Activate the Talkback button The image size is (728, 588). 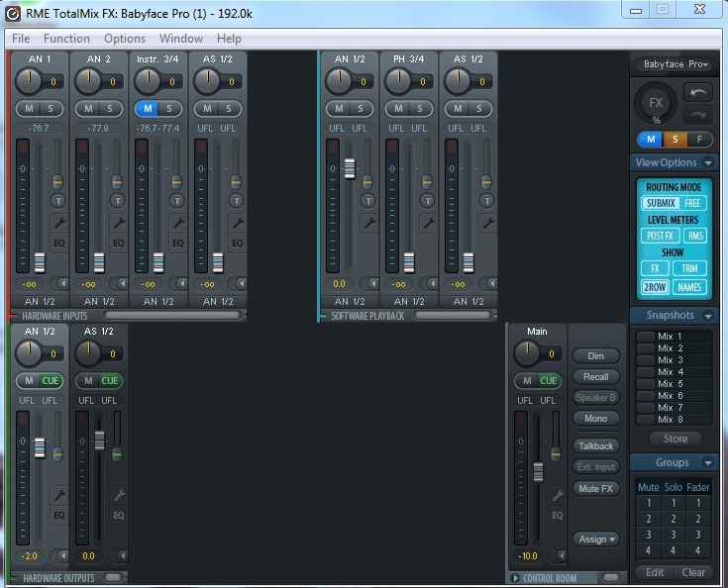596,446
